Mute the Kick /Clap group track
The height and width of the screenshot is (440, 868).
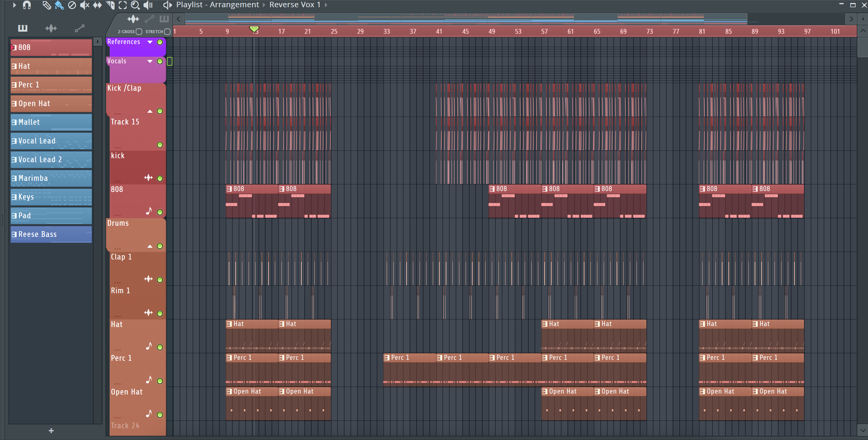click(x=160, y=111)
